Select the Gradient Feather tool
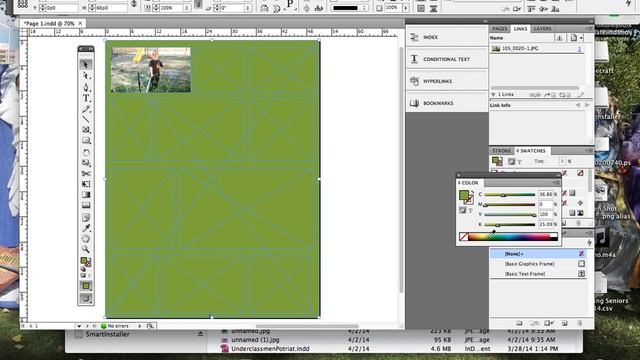Image resolution: width=640 pixels, height=360 pixels. click(86, 205)
